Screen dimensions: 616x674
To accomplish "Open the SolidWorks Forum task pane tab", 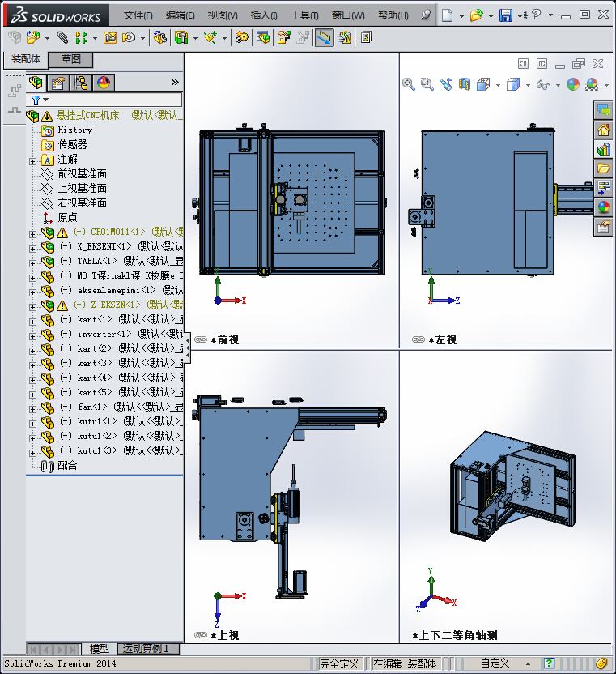I will click(x=604, y=111).
